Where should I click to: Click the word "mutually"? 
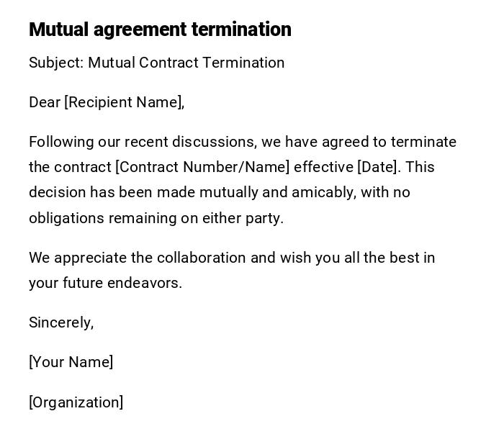tap(229, 192)
